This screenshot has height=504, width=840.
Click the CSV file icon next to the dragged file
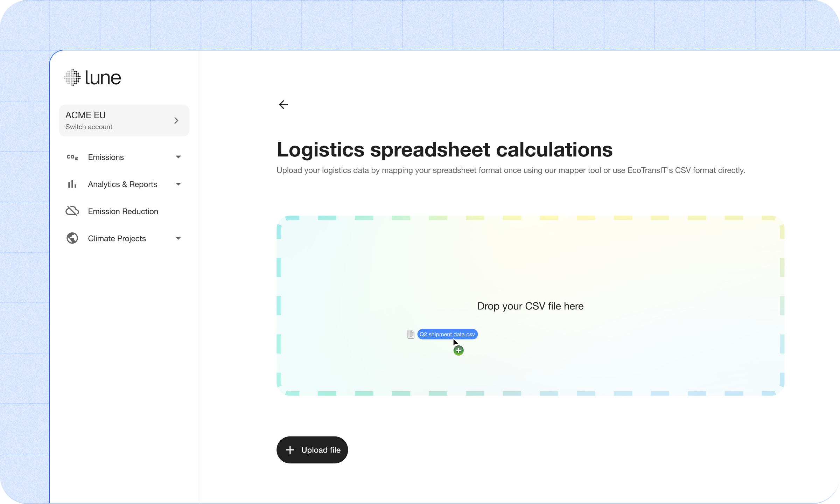point(411,334)
